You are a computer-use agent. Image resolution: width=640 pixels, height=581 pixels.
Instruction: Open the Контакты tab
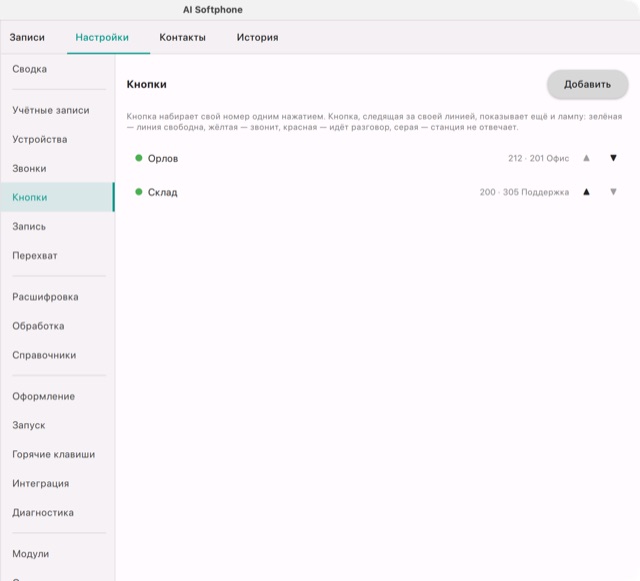coord(182,38)
